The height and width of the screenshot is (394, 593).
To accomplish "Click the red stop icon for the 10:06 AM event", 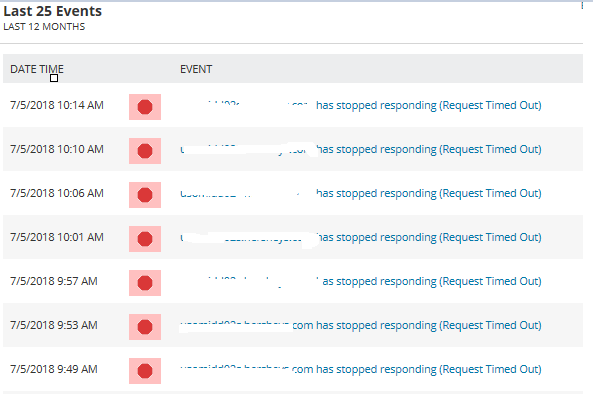I will [x=145, y=195].
